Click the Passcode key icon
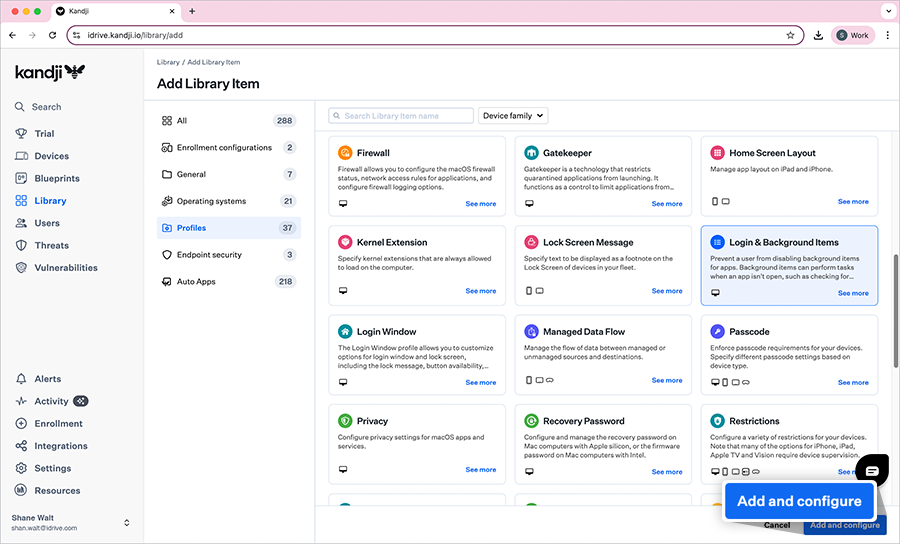The width and height of the screenshot is (900, 544). (x=717, y=331)
